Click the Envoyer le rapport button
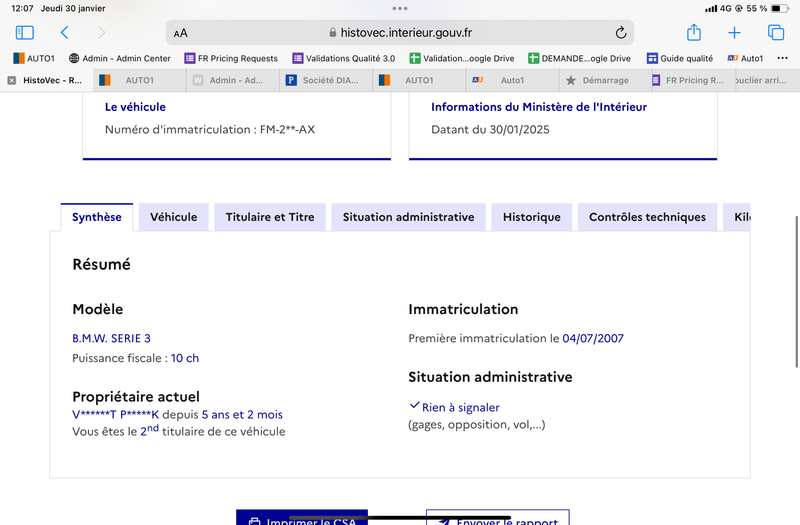Image resolution: width=800 pixels, height=525 pixels. click(498, 517)
